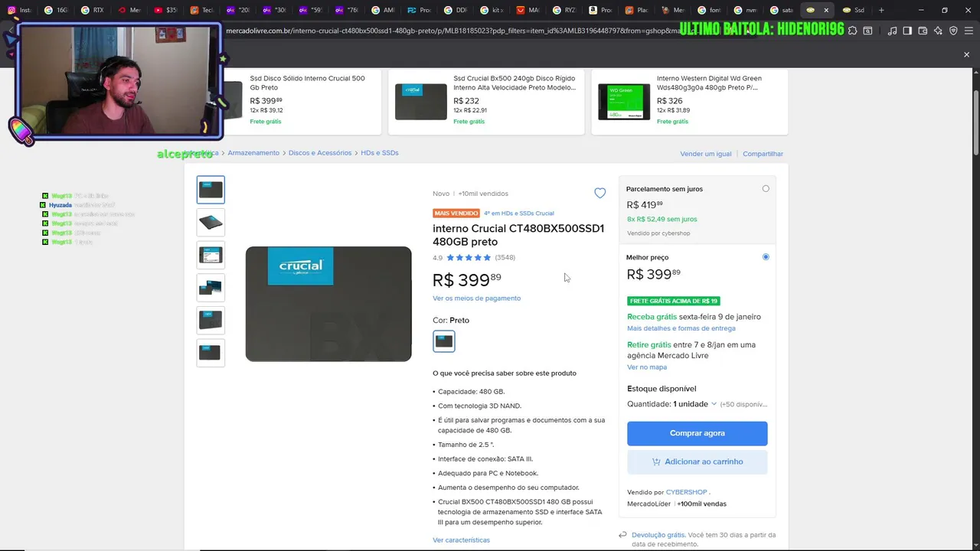The image size is (980, 551).
Task: Open the Ver no mapa link
Action: 647,367
